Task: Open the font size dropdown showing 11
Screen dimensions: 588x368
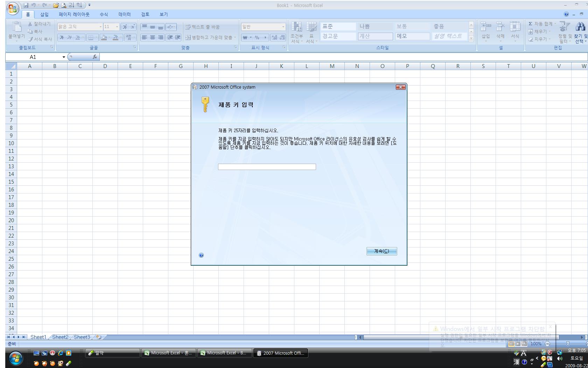Action: [x=117, y=27]
